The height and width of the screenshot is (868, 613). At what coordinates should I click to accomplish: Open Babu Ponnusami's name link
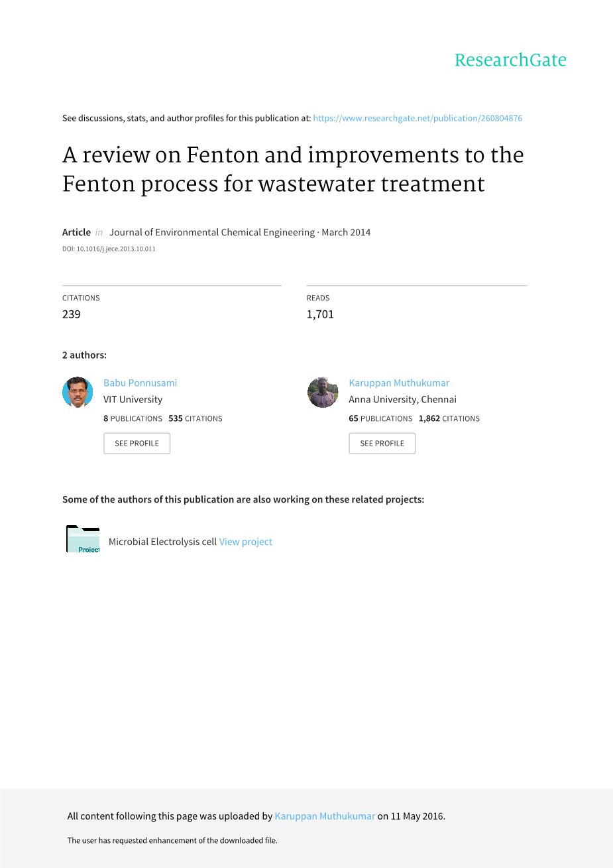[x=140, y=383]
